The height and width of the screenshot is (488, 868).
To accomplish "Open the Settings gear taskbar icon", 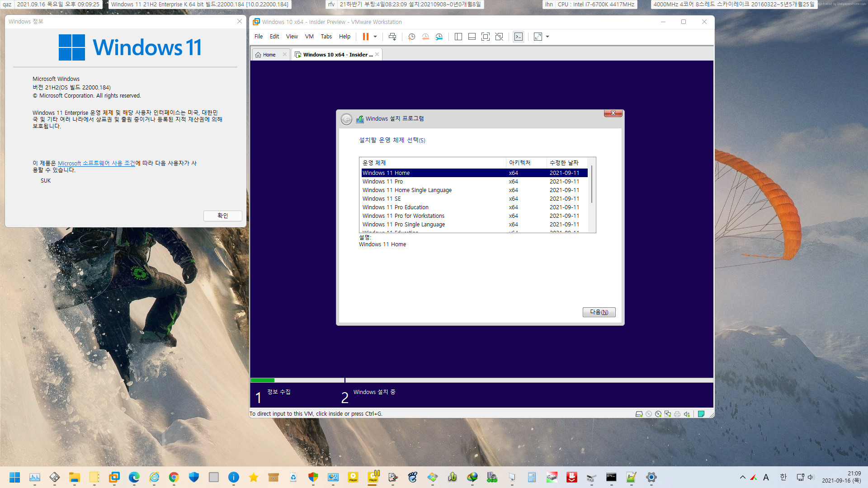I will [x=651, y=477].
